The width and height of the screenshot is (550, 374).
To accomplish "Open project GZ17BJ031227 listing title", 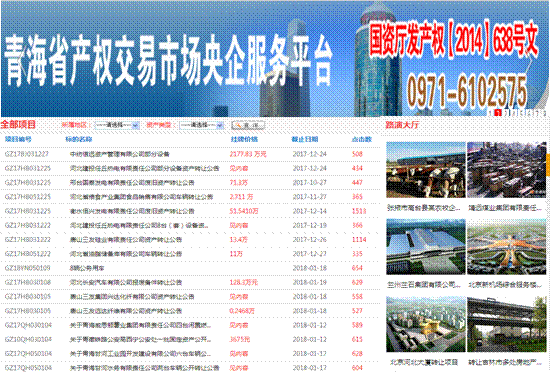I will tap(120, 154).
